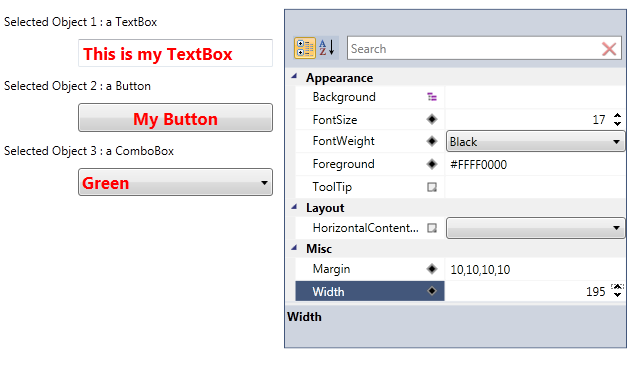Viewport: 633px width, 365px height.
Task: Increase FontSize with up arrow
Action: 617,115
